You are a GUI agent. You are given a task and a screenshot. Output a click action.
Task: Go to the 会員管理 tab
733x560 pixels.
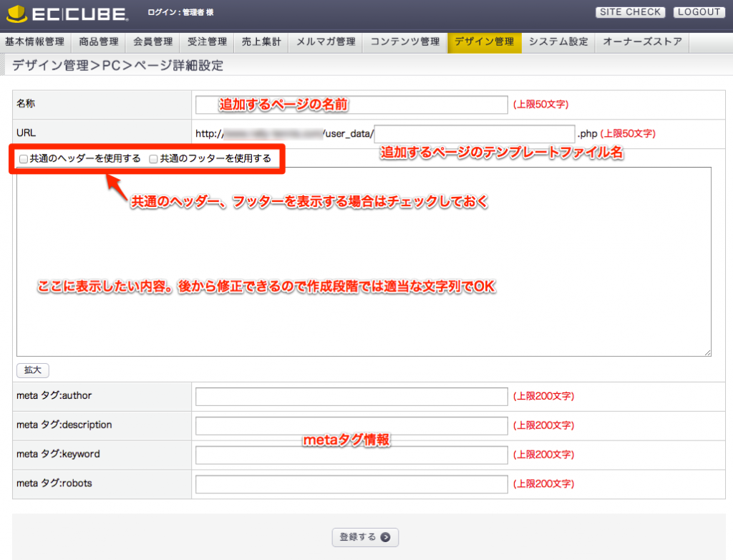[x=153, y=42]
